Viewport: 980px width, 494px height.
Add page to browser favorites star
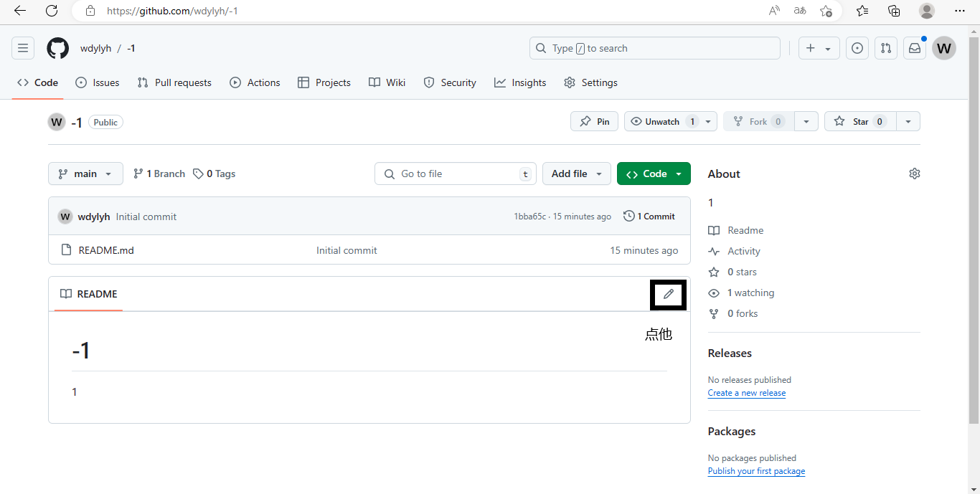826,11
